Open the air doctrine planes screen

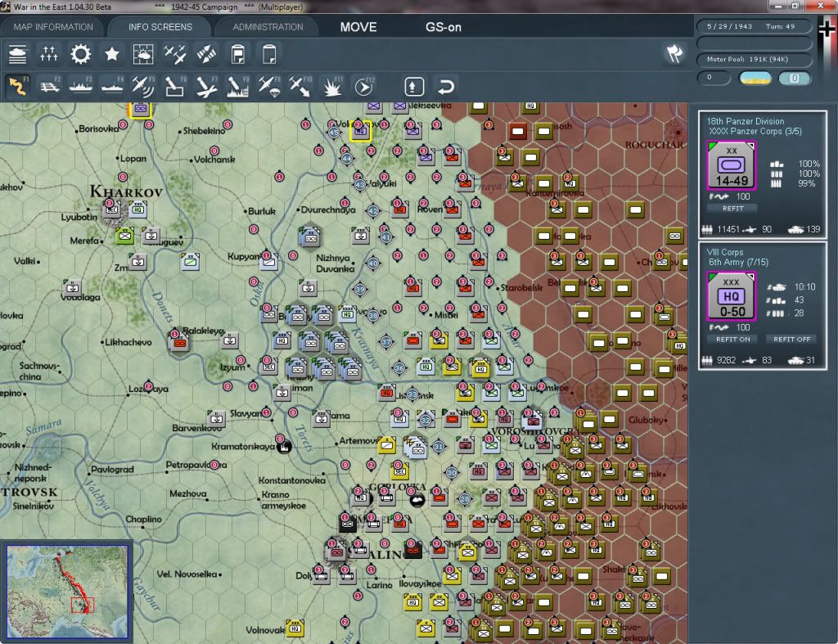click(175, 54)
